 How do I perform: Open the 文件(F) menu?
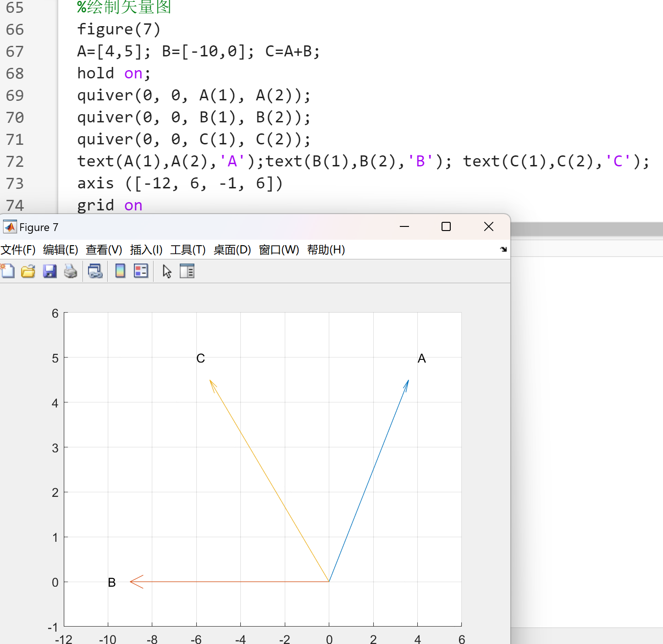coord(18,250)
